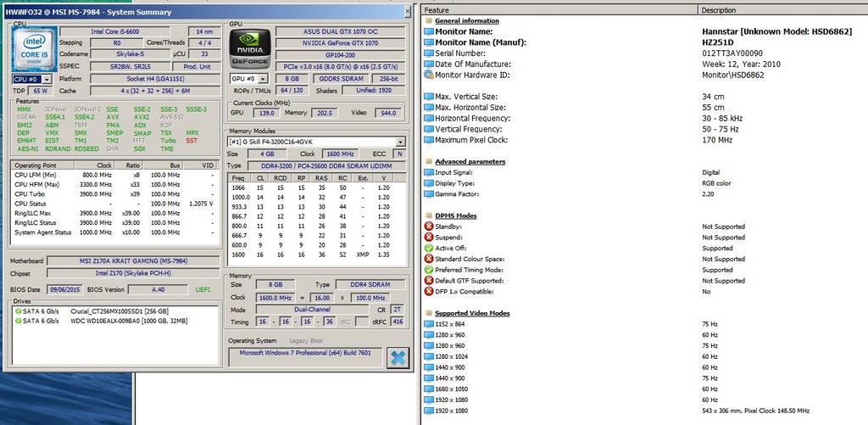Screen dimensions: 868x425
Task: Click the Feature column header
Action: tap(559, 9)
